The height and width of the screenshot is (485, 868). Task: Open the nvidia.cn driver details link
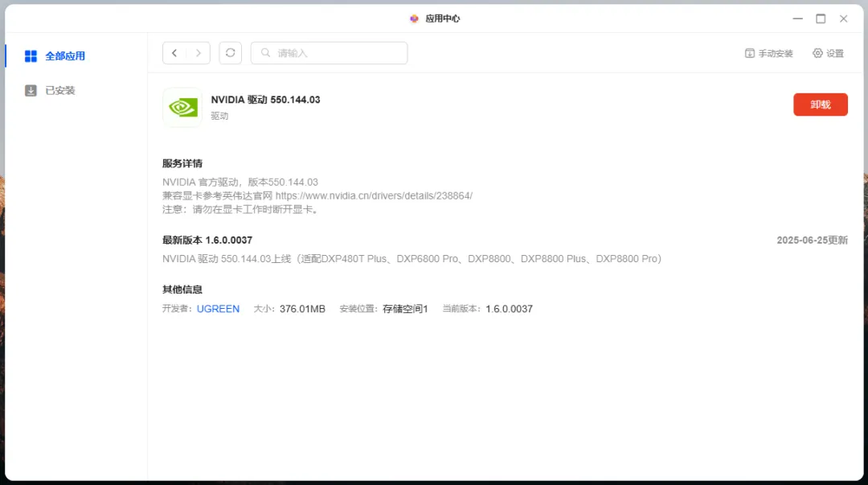375,195
